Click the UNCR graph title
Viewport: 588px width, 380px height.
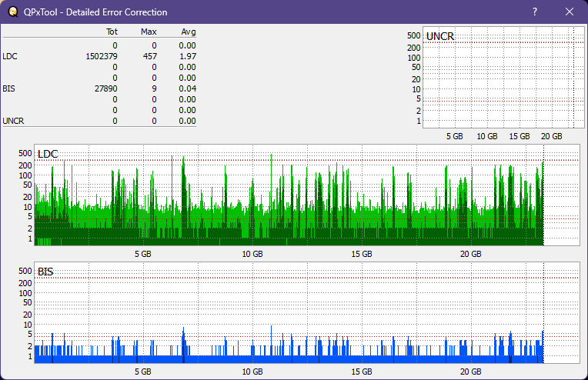440,36
